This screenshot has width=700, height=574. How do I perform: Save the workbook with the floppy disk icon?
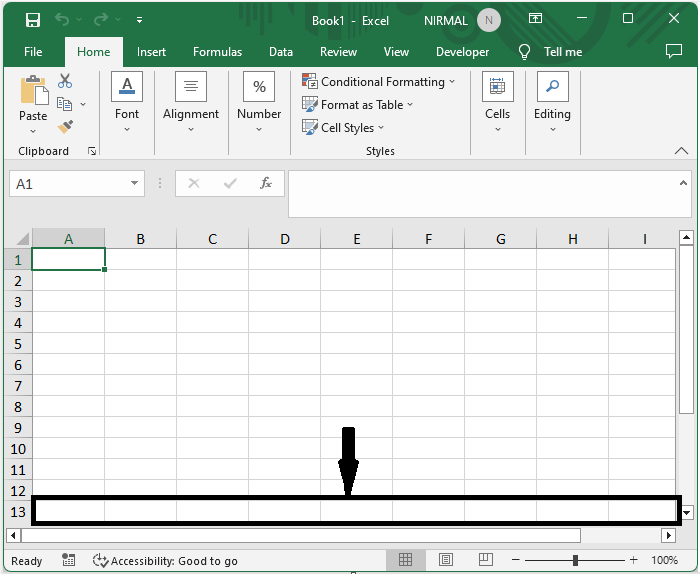coord(33,20)
